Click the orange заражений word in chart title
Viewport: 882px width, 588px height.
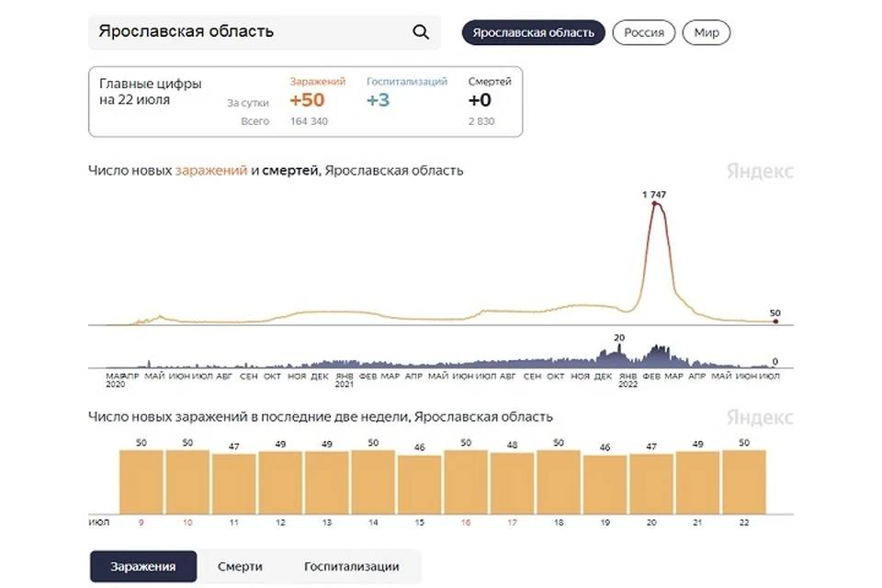point(211,171)
